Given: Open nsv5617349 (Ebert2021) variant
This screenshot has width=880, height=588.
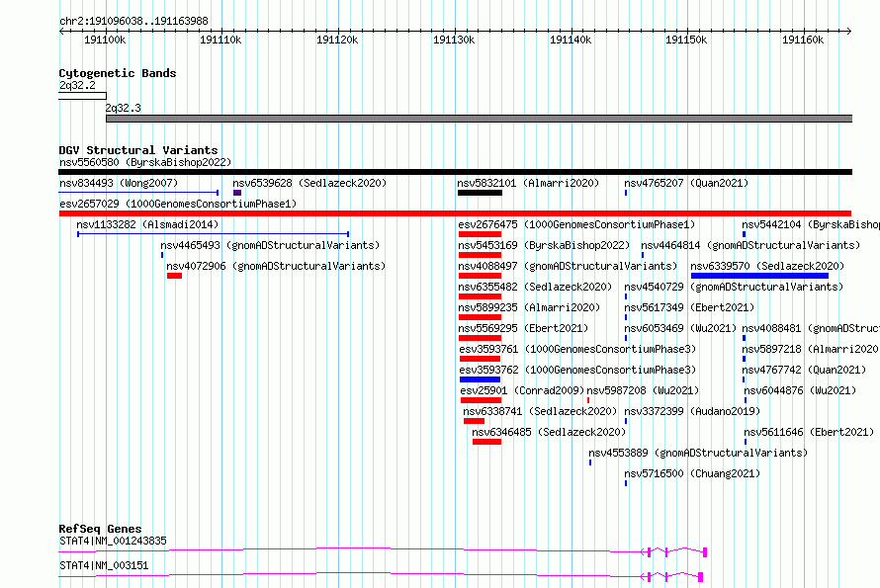Looking at the screenshot, I should click(x=689, y=308).
